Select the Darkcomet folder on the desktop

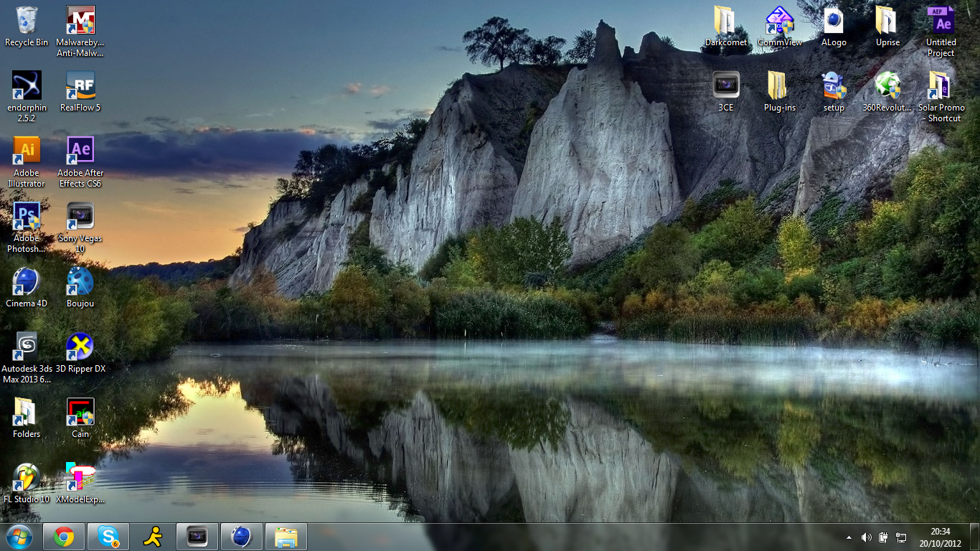(725, 27)
